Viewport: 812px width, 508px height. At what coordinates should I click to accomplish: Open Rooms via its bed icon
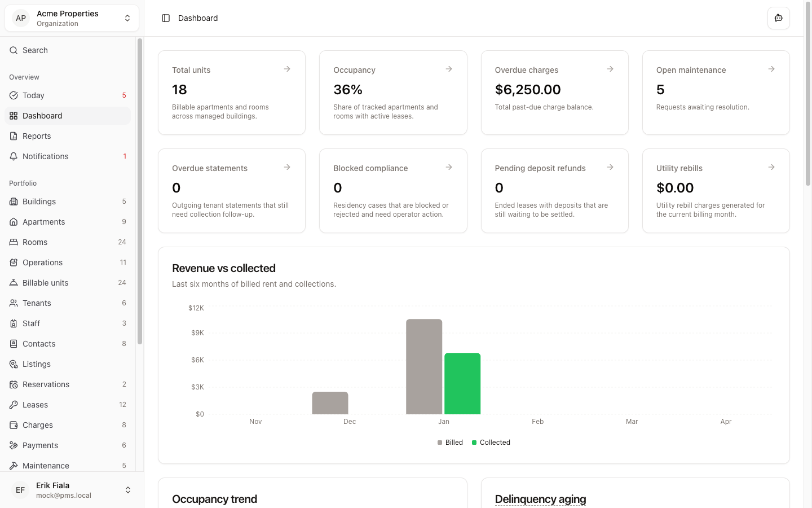pos(14,242)
